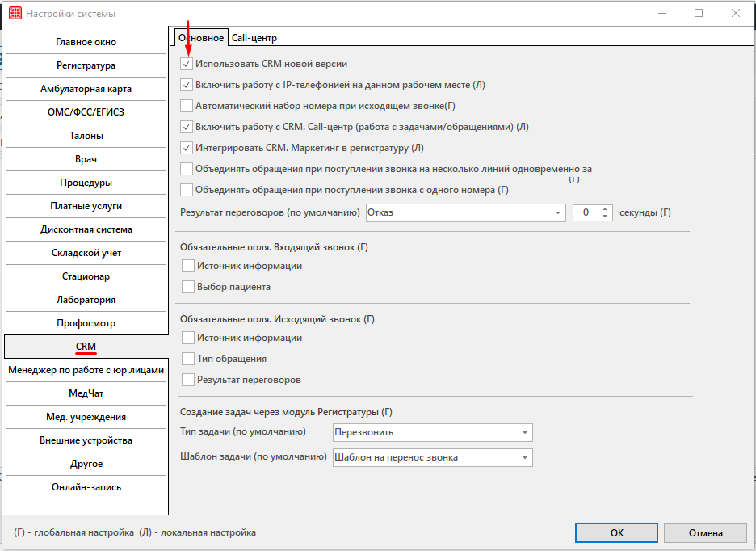Select the 'Дисконтная система' section

click(86, 229)
